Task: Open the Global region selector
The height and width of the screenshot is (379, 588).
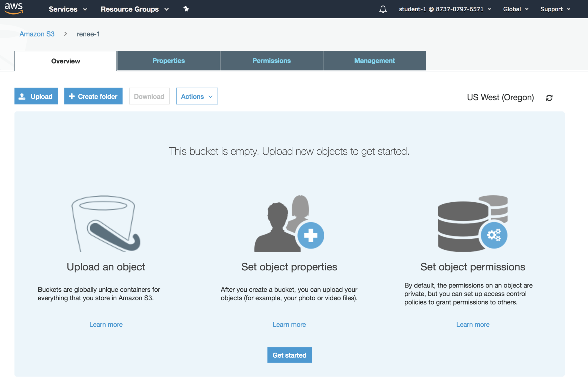Action: pos(515,9)
